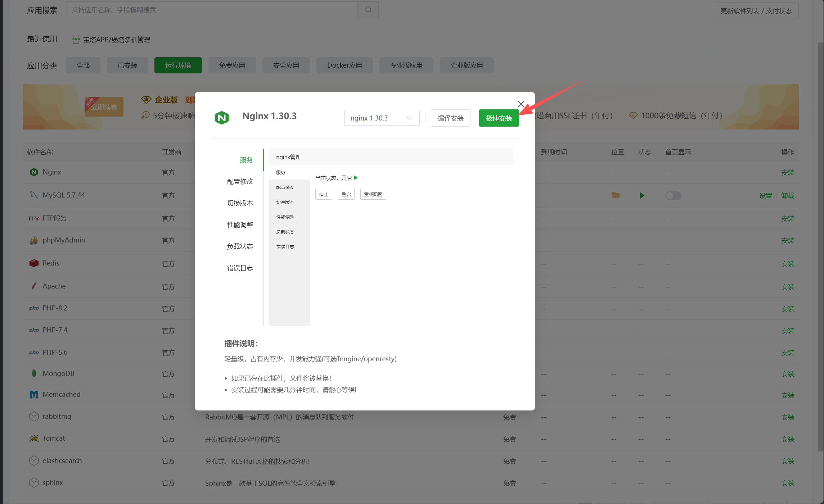
Task: Open the nginx 1.30.3 version dropdown
Action: coord(382,118)
